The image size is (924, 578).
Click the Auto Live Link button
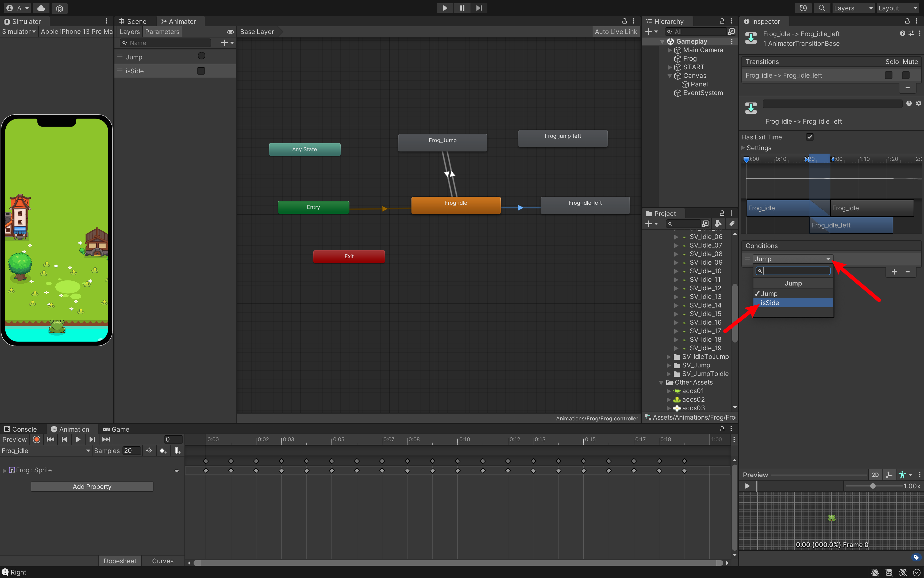(615, 32)
